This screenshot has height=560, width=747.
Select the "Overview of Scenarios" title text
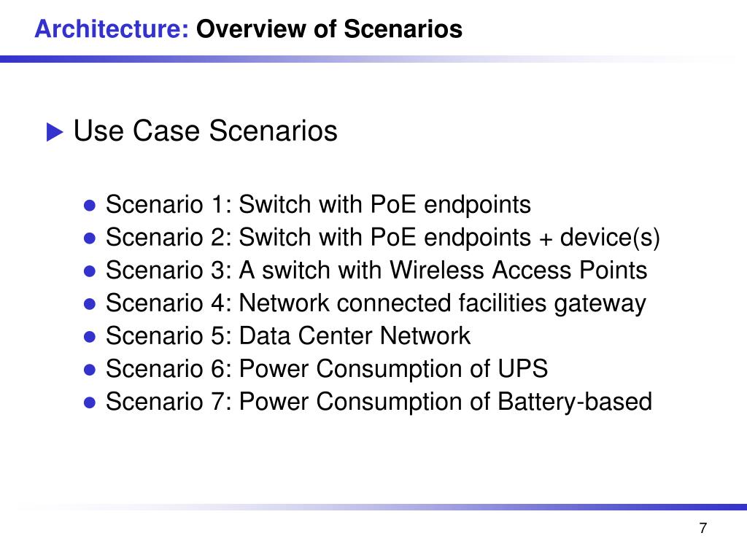329,29
